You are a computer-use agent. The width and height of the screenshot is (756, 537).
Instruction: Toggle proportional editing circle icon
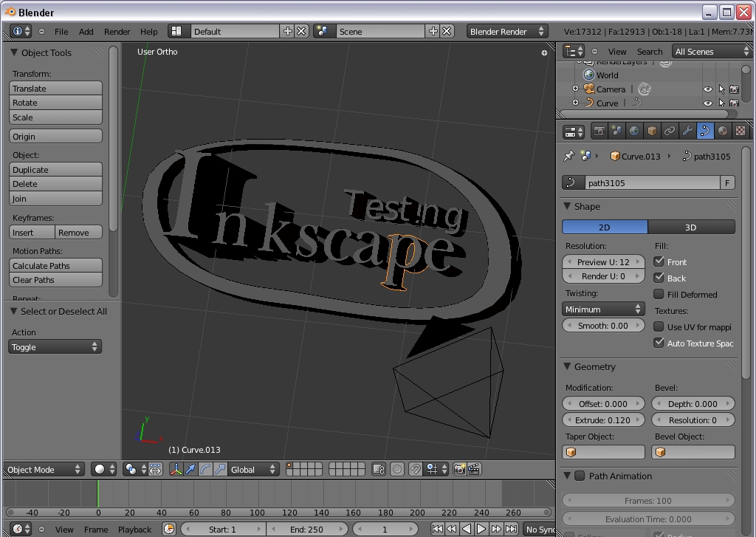[x=396, y=470]
